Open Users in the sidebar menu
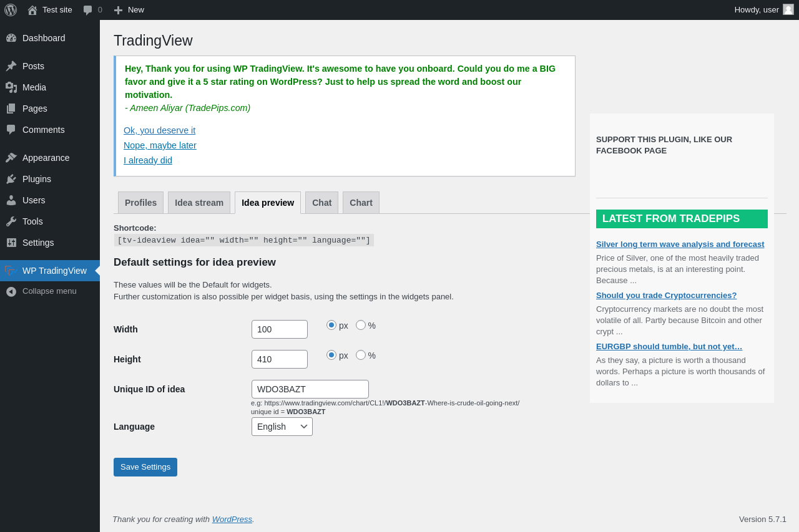The image size is (799, 532). pyautogui.click(x=50, y=200)
